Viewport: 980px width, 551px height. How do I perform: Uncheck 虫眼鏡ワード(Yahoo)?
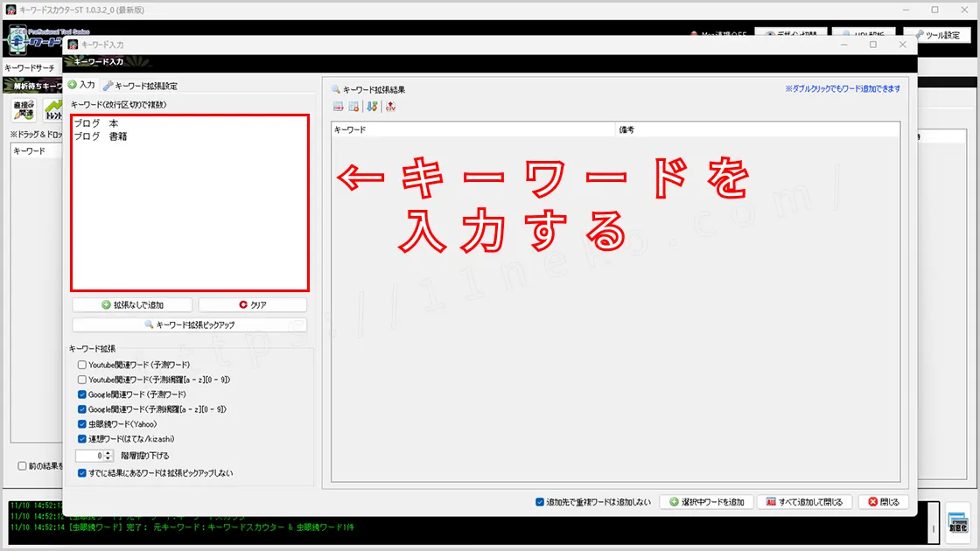(81, 425)
